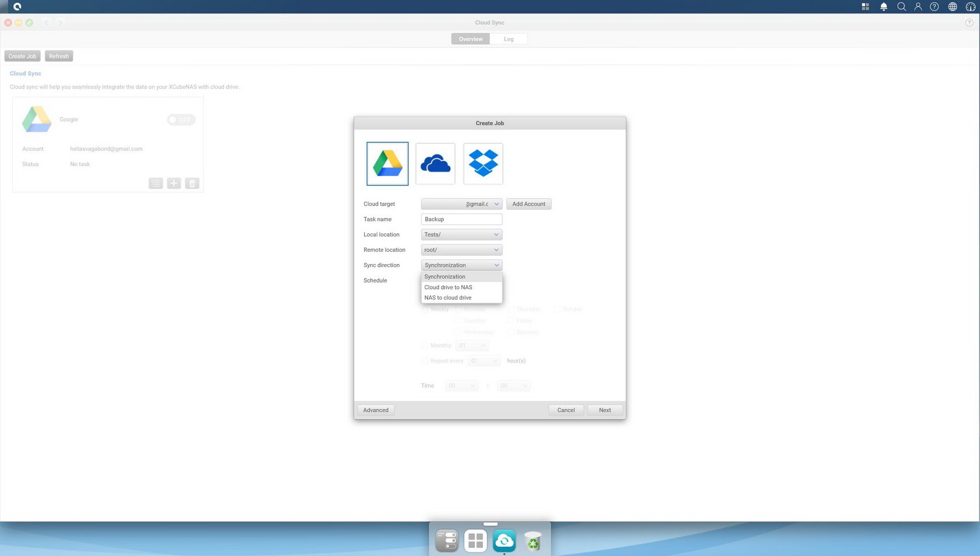The height and width of the screenshot is (556, 980).
Task: Select the Repeat every radio button
Action: pos(425,361)
